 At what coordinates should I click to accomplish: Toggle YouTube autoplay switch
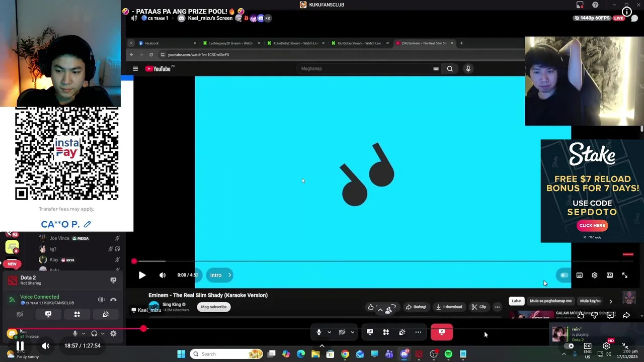pos(564,275)
